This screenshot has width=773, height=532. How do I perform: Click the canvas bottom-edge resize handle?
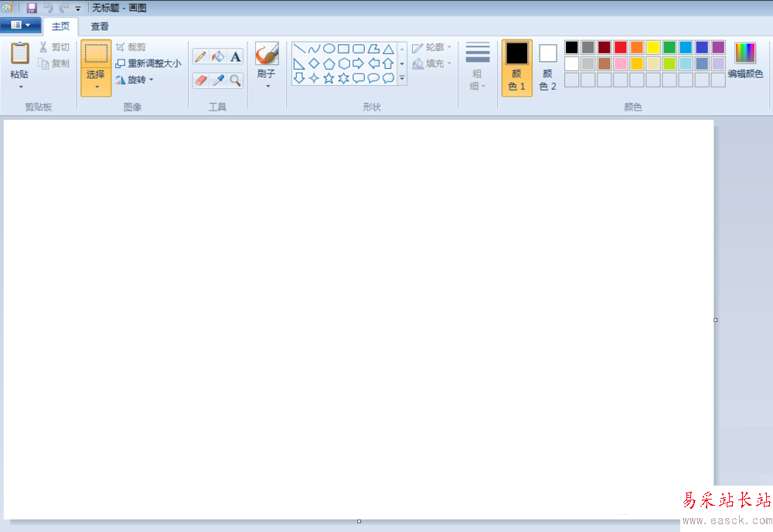[359, 521]
